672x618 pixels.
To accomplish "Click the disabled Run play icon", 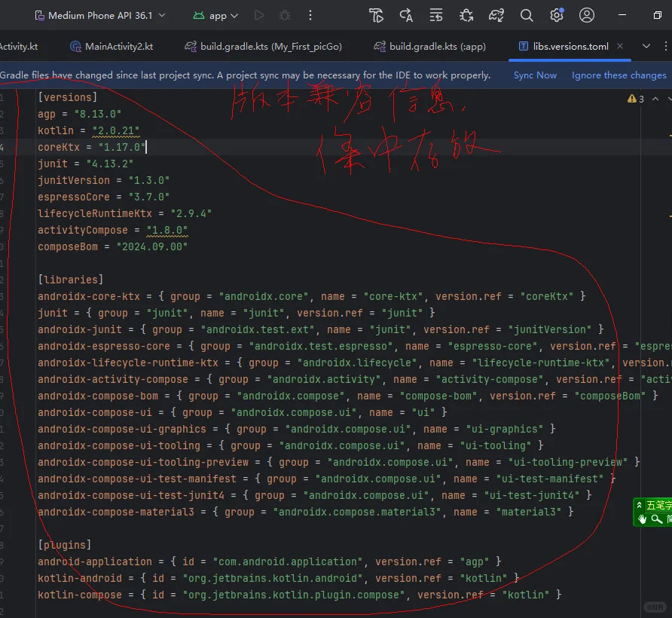I will pyautogui.click(x=259, y=15).
